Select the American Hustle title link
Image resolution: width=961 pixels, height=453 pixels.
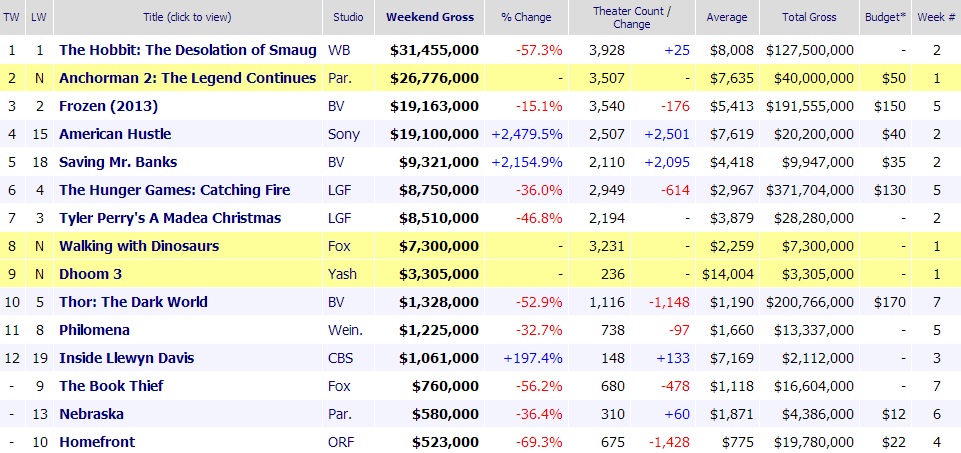tap(115, 134)
